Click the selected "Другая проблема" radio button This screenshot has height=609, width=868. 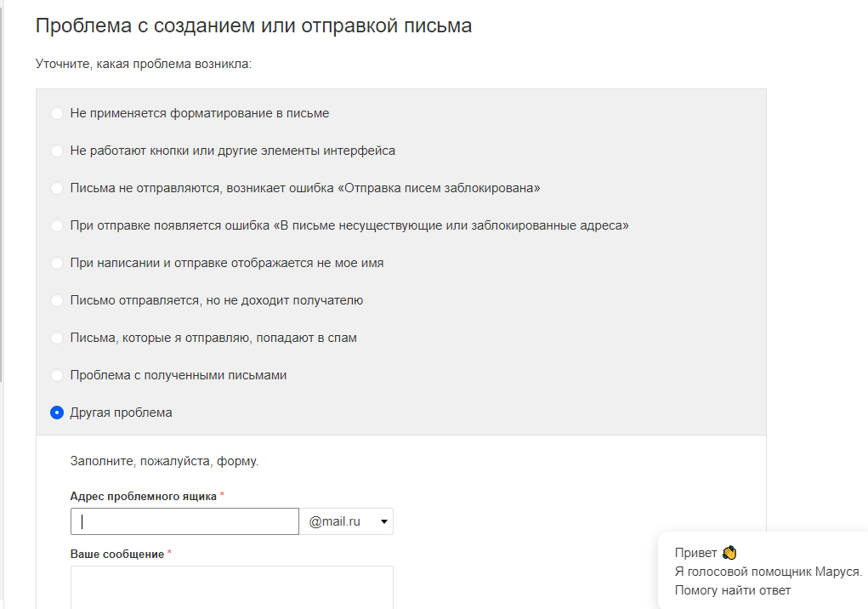pos(57,413)
